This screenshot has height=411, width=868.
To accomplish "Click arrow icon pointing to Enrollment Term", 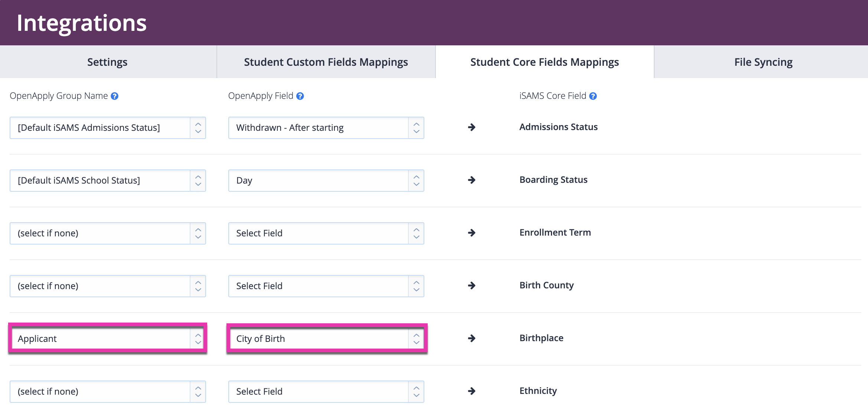I will [x=471, y=233].
